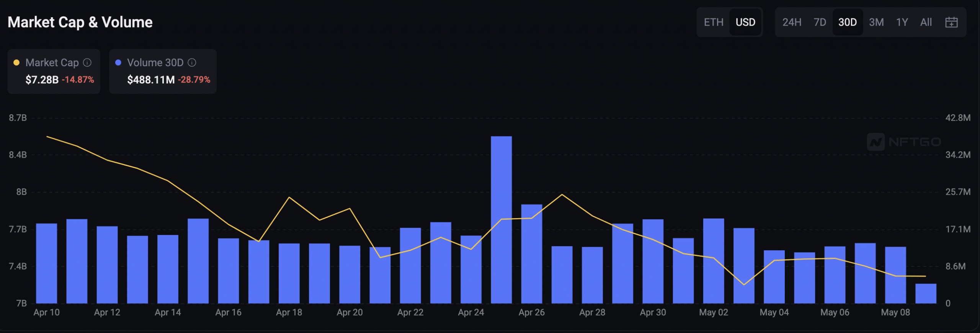This screenshot has height=333, width=980.
Task: Click the last short bar after May 08
Action: pos(926,294)
